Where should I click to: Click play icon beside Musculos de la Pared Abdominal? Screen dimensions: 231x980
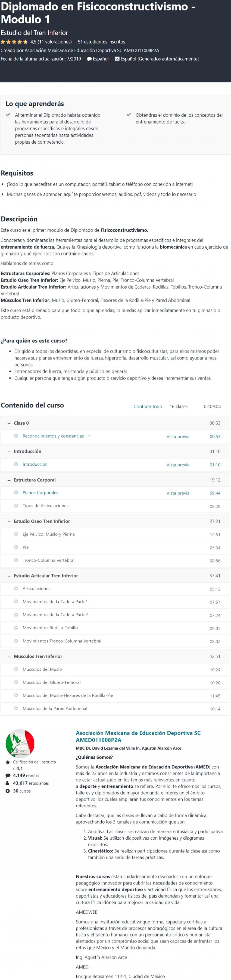coord(16,708)
